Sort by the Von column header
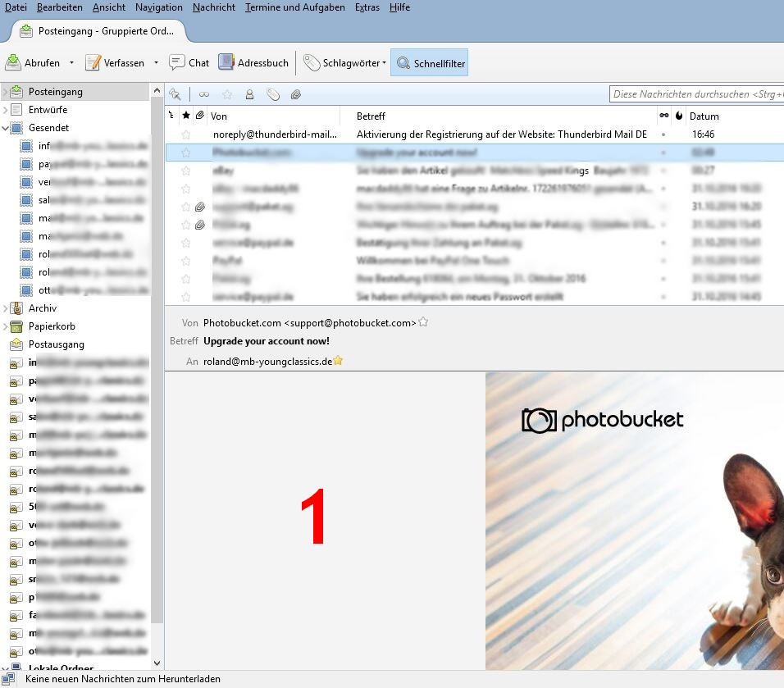The image size is (784, 688). pyautogui.click(x=273, y=116)
